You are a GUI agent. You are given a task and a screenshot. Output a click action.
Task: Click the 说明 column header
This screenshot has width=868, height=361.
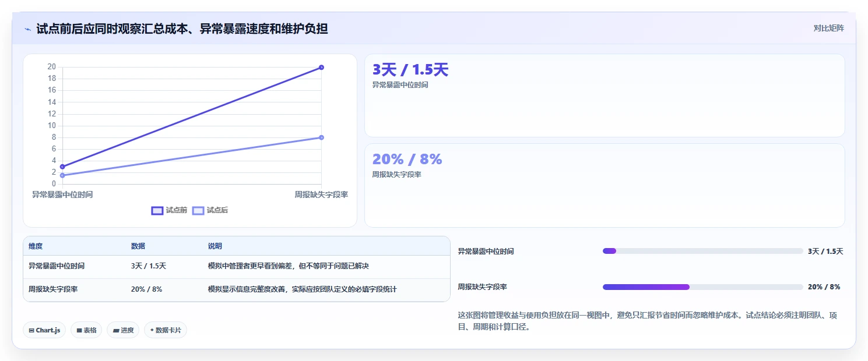(x=215, y=246)
